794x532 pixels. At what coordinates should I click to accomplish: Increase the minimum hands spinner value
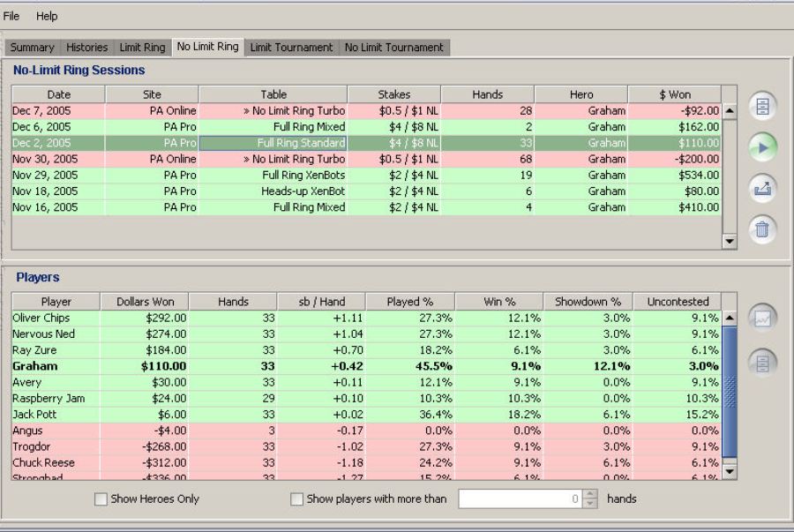click(x=590, y=494)
